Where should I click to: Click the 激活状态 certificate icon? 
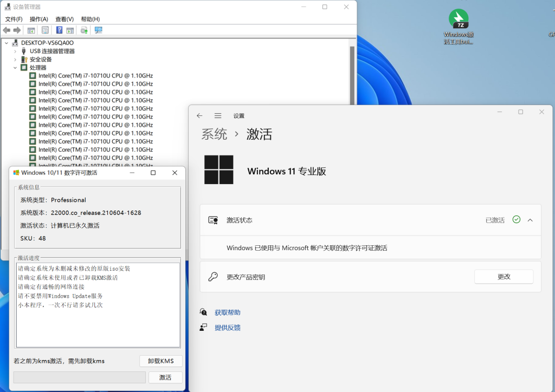[213, 220]
